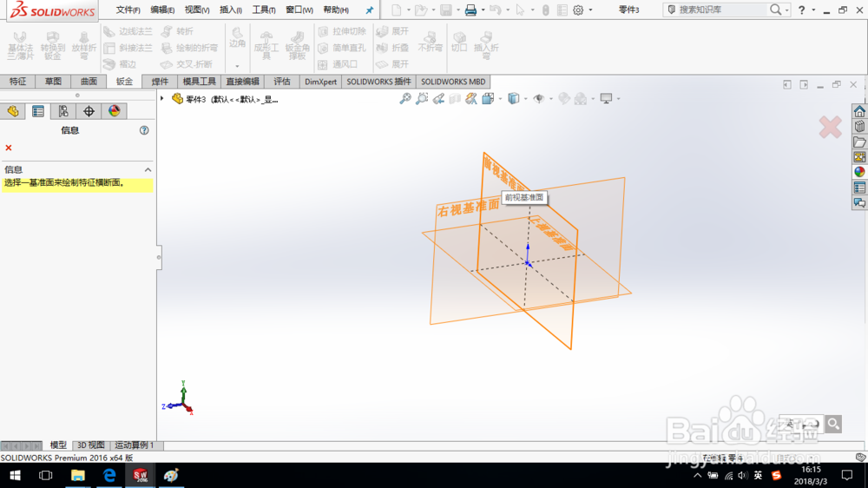
Task: Click the 搜索知识库 search field
Action: pyautogui.click(x=720, y=10)
